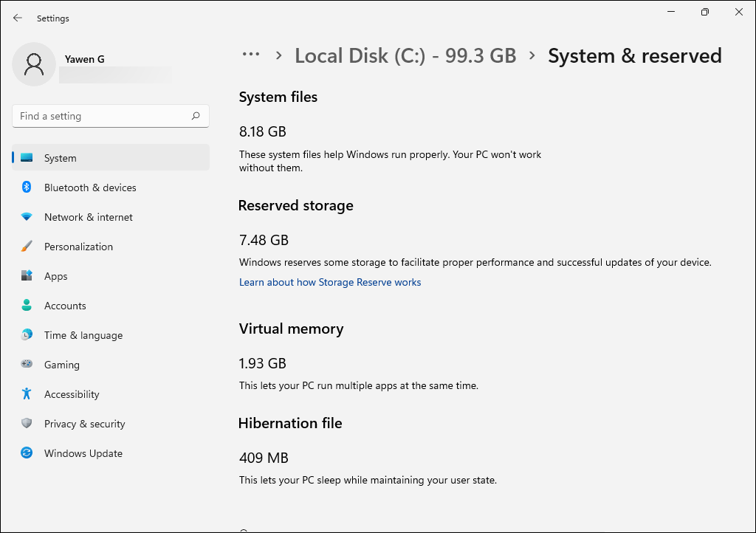Click the Hibernation file heading
Screen dimensions: 756x533
(290, 423)
